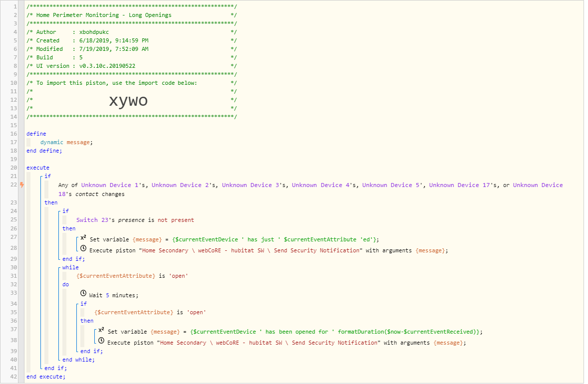Click the end execute statement
This screenshot has width=588, height=384.
46,377
